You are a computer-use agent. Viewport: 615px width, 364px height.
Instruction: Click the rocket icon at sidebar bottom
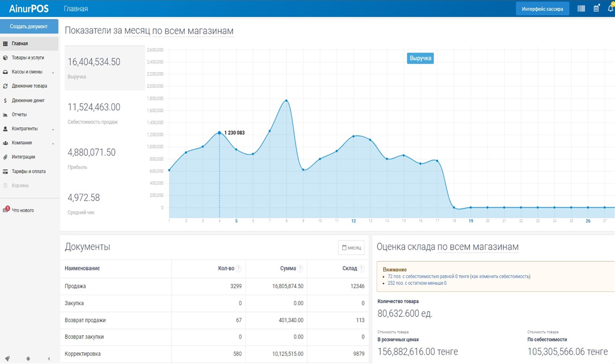tap(8, 359)
